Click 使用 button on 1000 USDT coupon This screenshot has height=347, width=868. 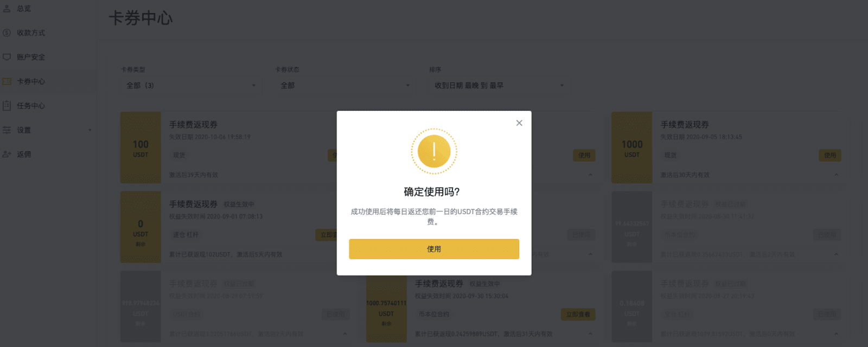(830, 155)
